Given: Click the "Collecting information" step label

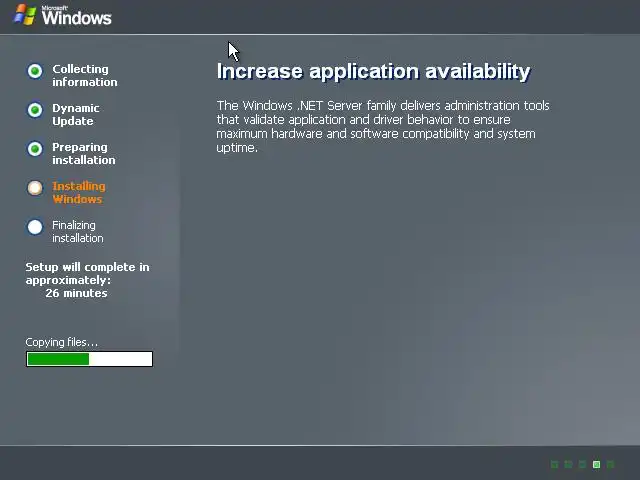Looking at the screenshot, I should (84, 76).
